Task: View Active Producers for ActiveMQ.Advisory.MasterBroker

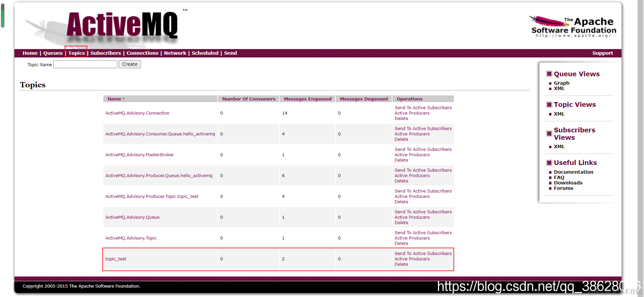Action: [412, 155]
